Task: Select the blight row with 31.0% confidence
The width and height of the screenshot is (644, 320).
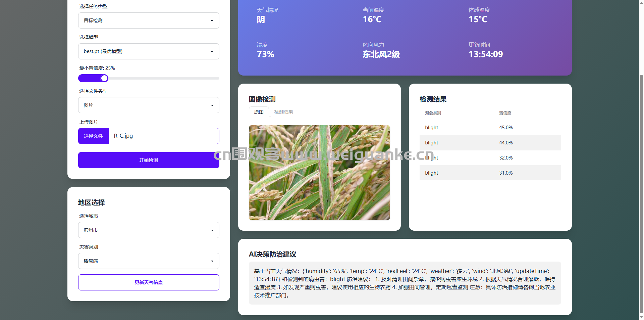Action: pyautogui.click(x=490, y=173)
